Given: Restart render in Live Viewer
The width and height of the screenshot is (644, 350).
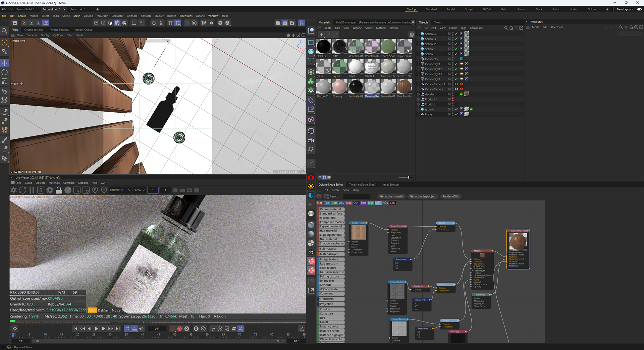Looking at the screenshot, I should 22,190.
